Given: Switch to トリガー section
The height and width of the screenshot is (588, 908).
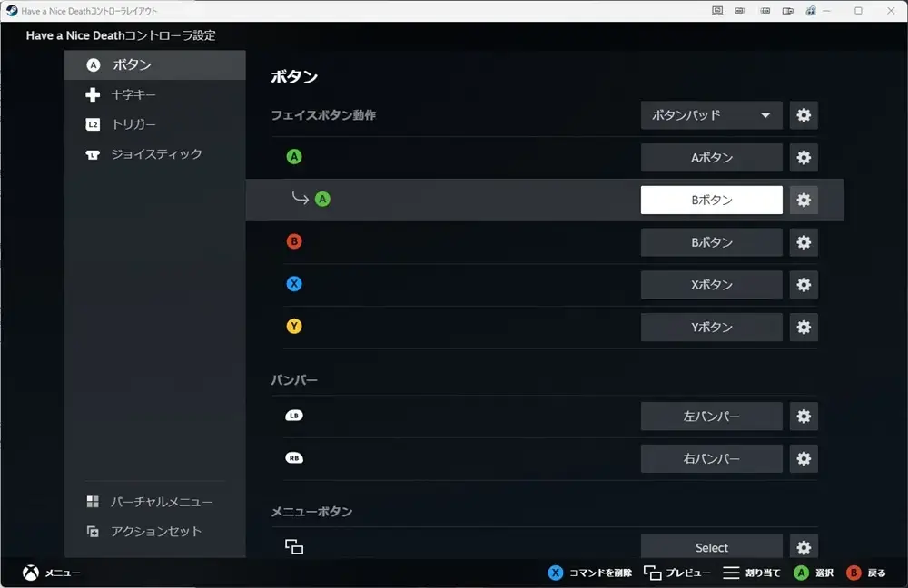Looking at the screenshot, I should tap(155, 124).
